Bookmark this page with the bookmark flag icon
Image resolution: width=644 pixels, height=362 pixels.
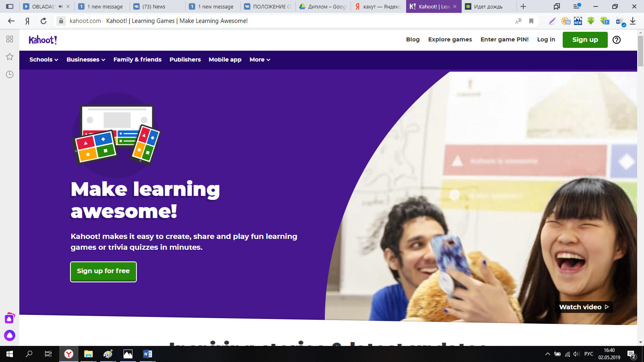click(531, 21)
